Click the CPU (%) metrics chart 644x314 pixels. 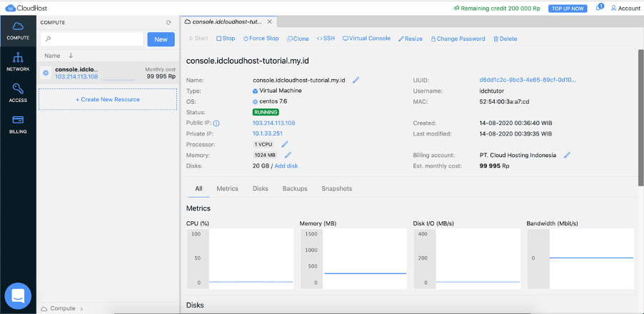[241, 258]
